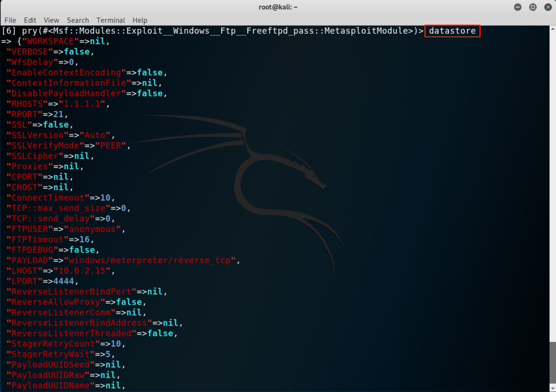Minimize the root@kali terminal window
The height and width of the screenshot is (392, 556).
(518, 7)
